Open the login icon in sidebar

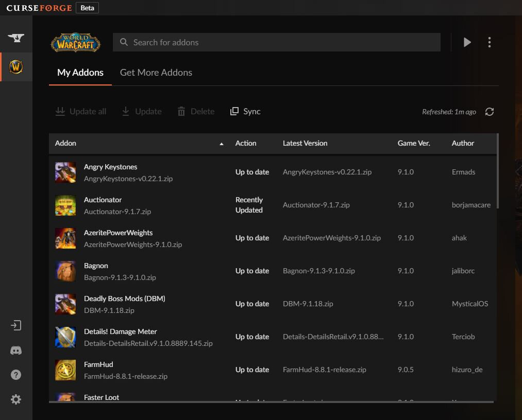coord(16,325)
